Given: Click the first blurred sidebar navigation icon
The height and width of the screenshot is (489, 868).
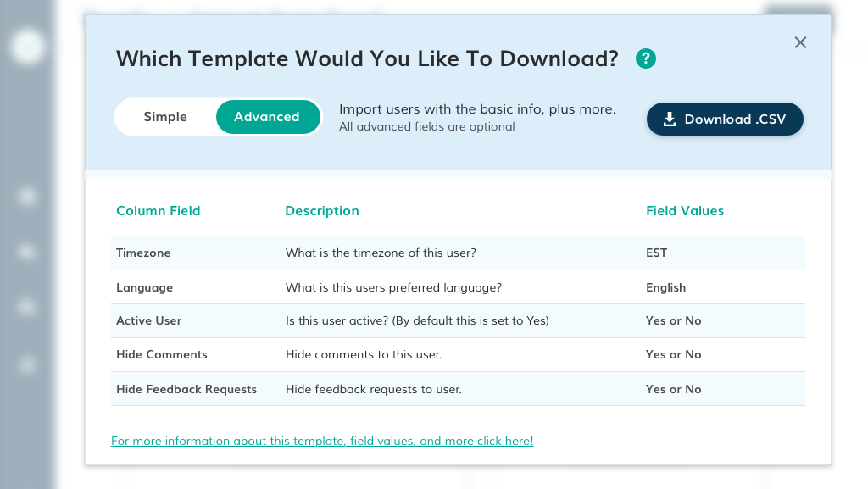Looking at the screenshot, I should tap(27, 197).
